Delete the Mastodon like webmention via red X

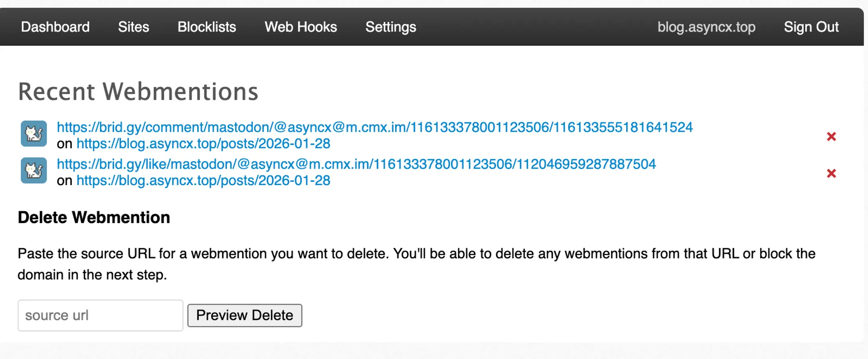[x=831, y=174]
